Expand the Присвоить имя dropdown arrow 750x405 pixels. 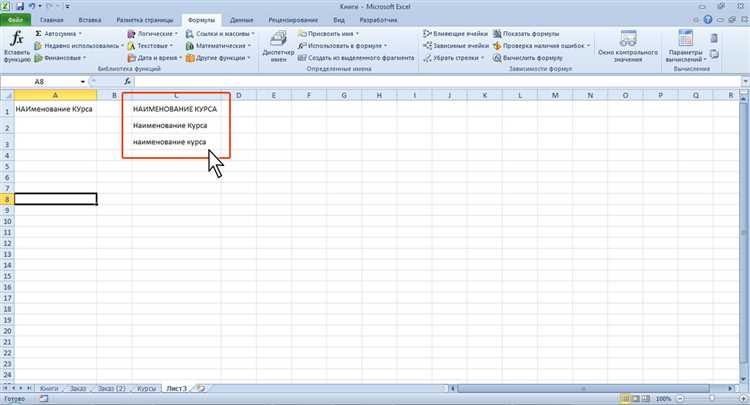tap(357, 34)
